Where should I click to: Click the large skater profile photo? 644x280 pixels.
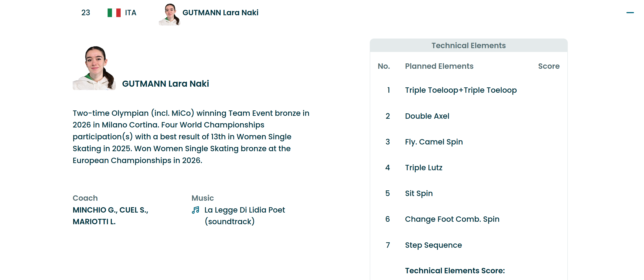pyautogui.click(x=94, y=68)
